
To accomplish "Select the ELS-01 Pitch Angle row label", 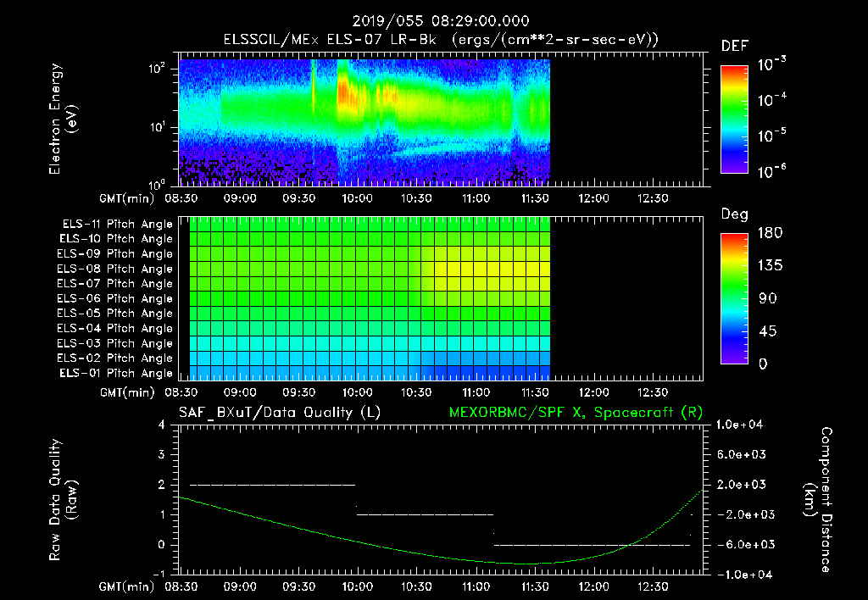I will point(116,373).
